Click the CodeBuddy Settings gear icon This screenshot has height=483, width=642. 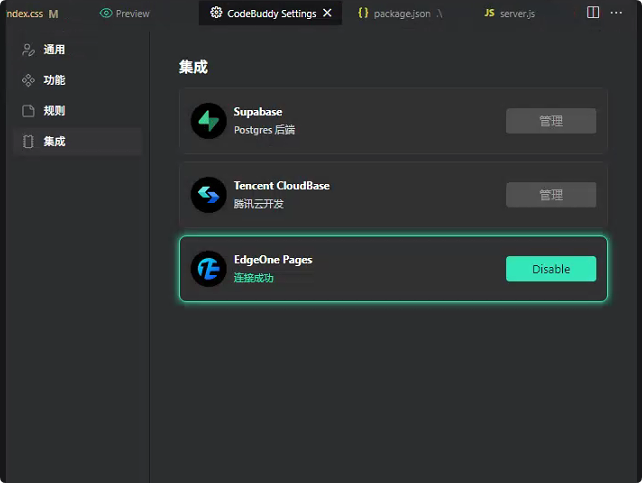tap(216, 13)
